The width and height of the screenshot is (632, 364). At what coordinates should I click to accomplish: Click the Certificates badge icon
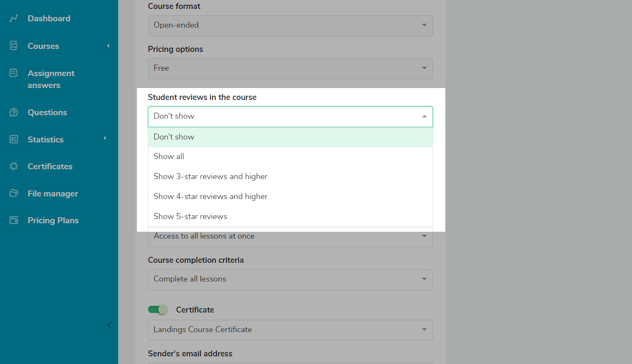pos(14,166)
